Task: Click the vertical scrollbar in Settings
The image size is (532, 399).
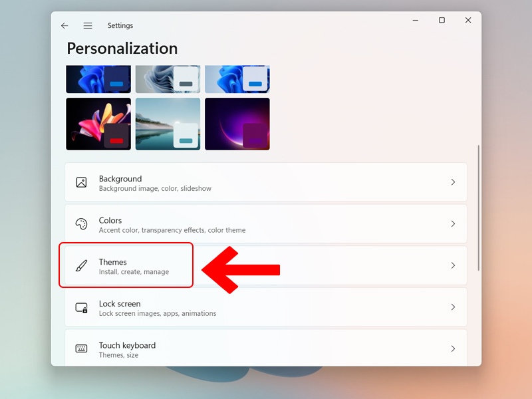Action: [x=478, y=207]
